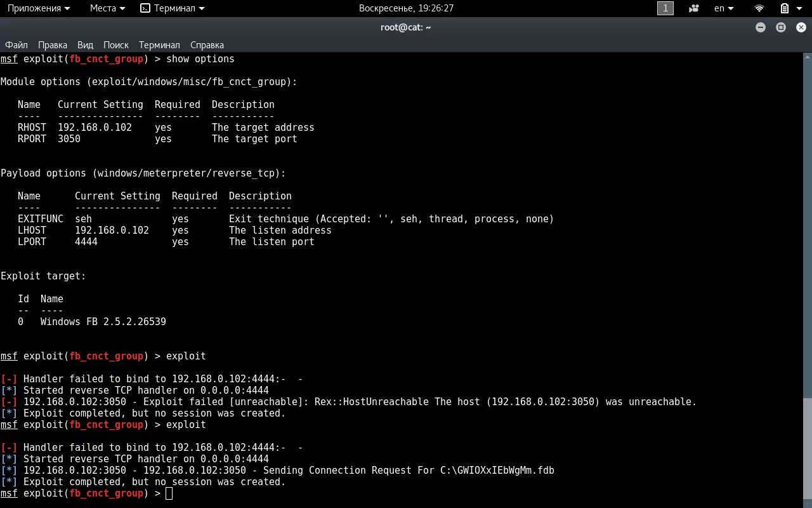Click the show options command text
The image size is (812, 508).
[200, 59]
